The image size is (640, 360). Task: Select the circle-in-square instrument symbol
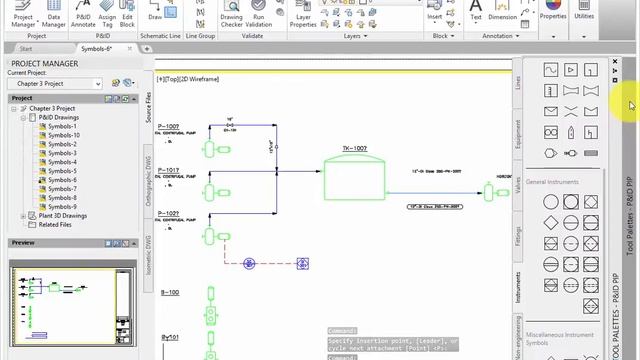coord(571,202)
